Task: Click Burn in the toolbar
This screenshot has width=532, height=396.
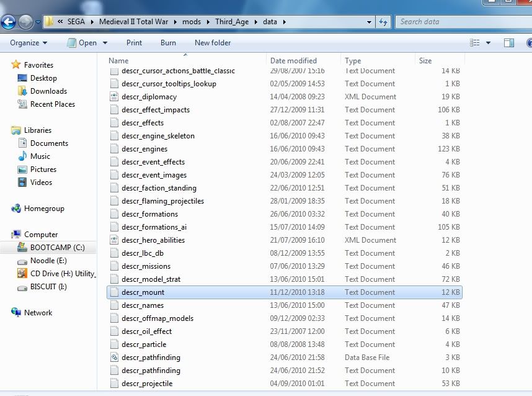Action: [168, 43]
